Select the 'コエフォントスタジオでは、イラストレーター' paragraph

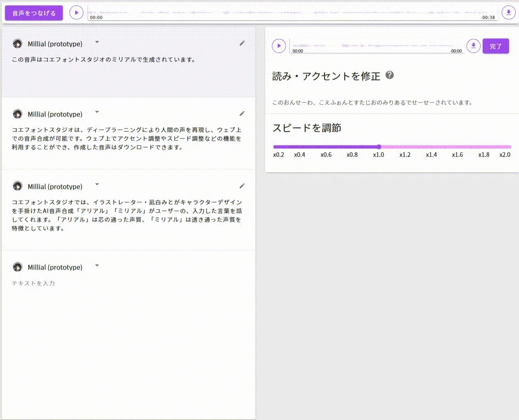127,215
